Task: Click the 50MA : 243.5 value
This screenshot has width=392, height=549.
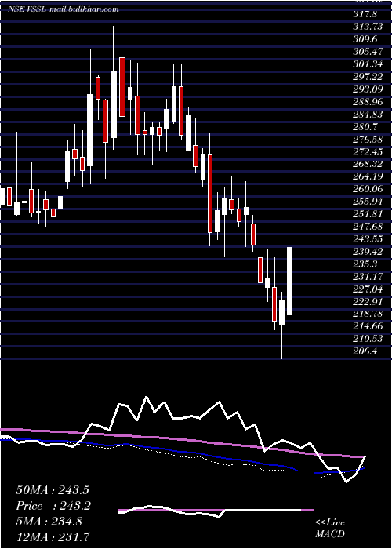Action: [53, 490]
